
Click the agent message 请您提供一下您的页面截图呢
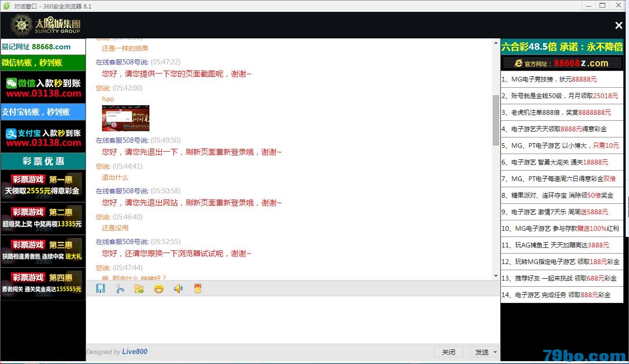click(x=176, y=73)
